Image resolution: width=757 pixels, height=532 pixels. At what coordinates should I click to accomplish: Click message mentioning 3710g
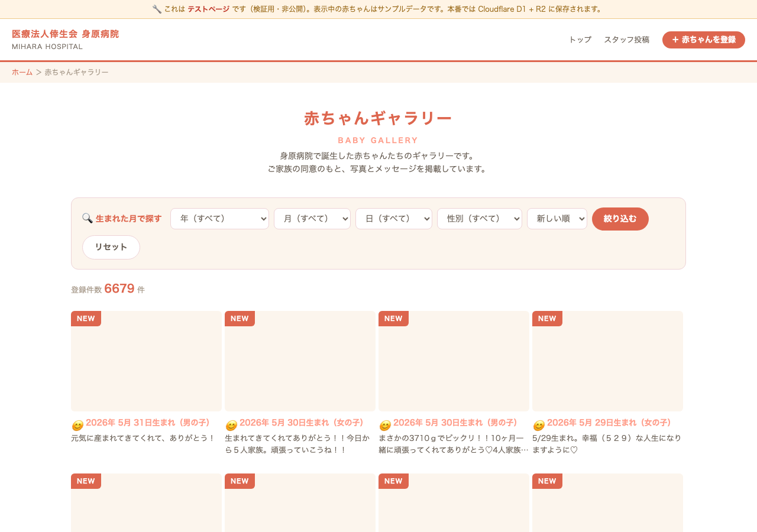(x=454, y=444)
